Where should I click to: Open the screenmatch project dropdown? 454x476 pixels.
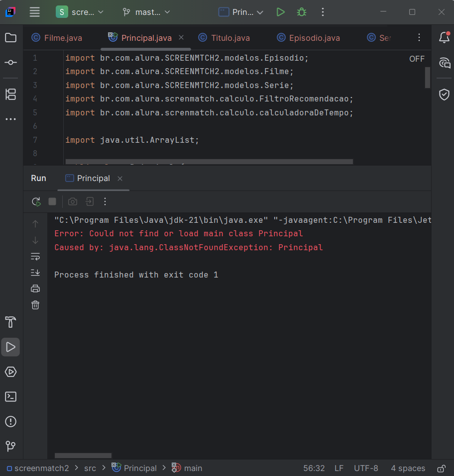[x=80, y=12]
